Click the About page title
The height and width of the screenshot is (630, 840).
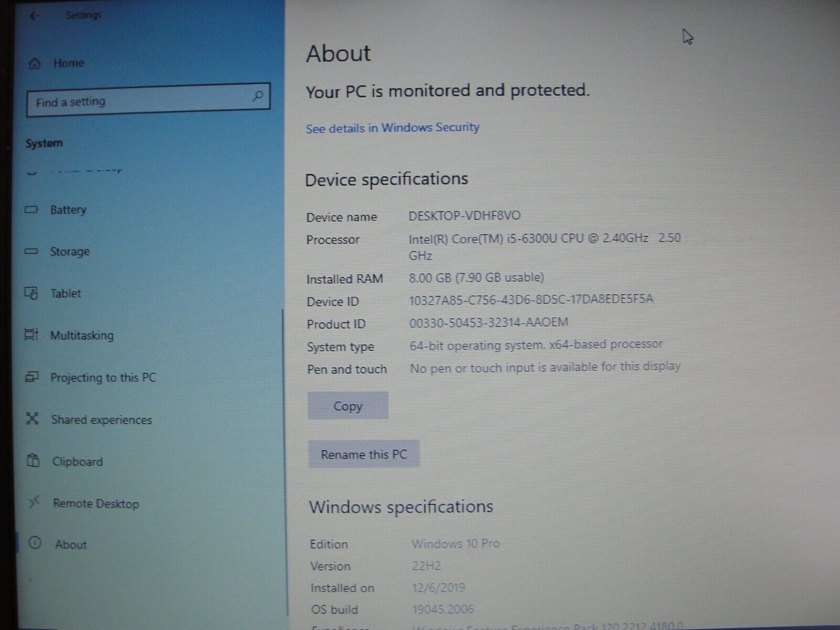coord(339,53)
